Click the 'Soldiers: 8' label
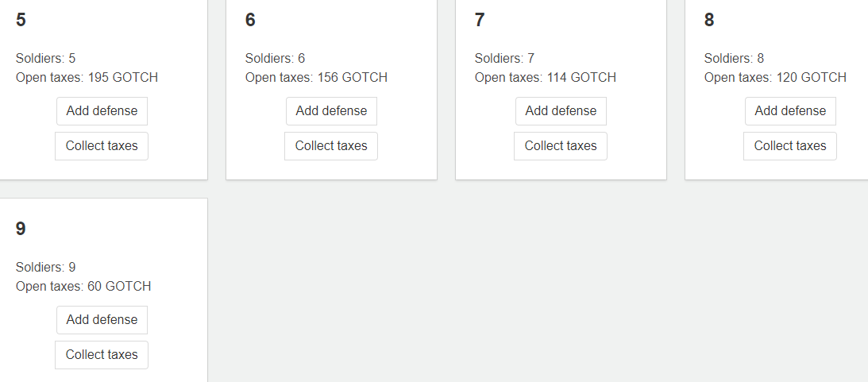 [x=734, y=58]
